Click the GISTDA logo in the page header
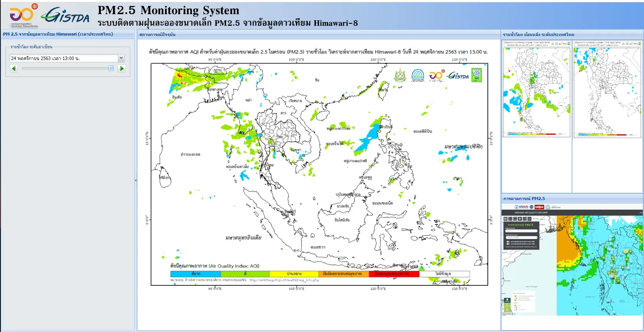Screen dimensions: 644x332 (x=65, y=15)
